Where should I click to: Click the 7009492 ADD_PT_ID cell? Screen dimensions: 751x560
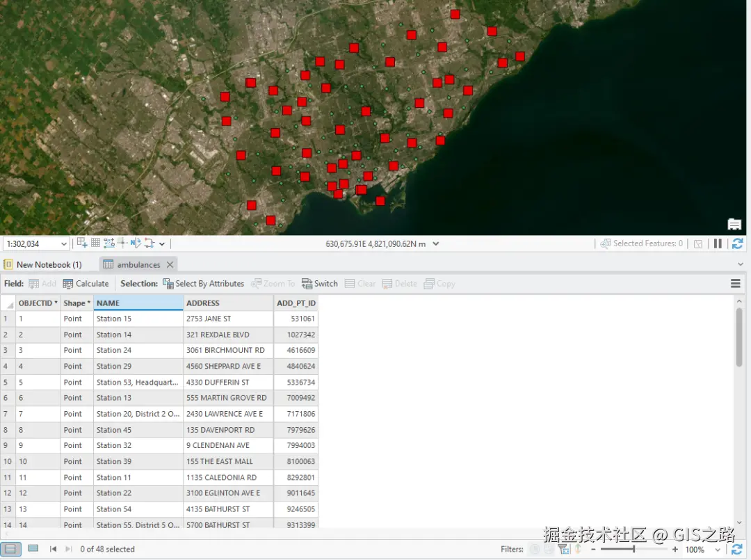(x=296, y=398)
